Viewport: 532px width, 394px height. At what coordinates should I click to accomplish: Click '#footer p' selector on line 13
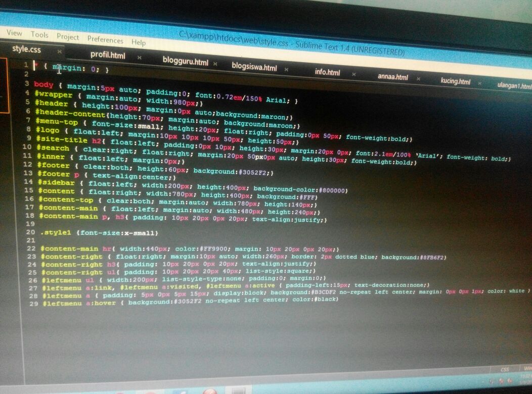(58, 174)
